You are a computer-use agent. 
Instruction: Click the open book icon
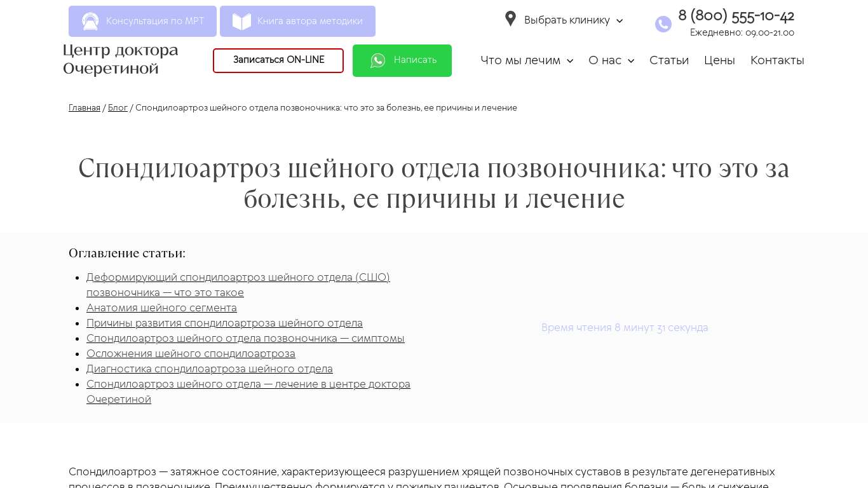click(x=241, y=22)
